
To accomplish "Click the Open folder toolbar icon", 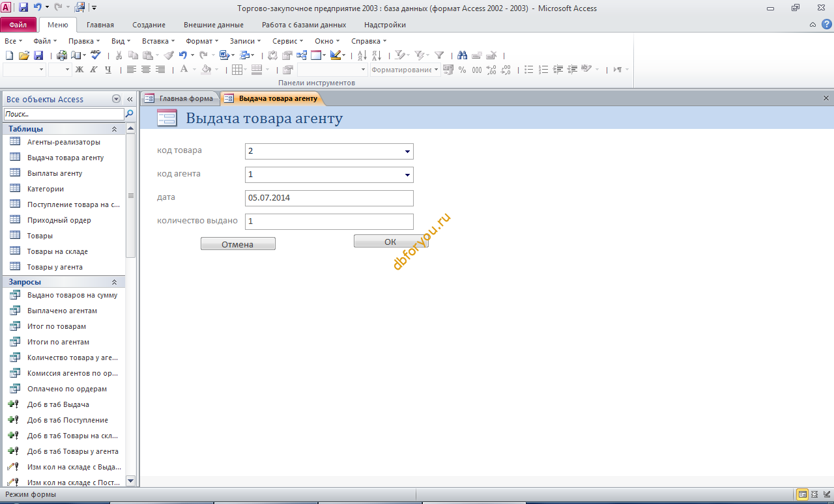I will (24, 55).
